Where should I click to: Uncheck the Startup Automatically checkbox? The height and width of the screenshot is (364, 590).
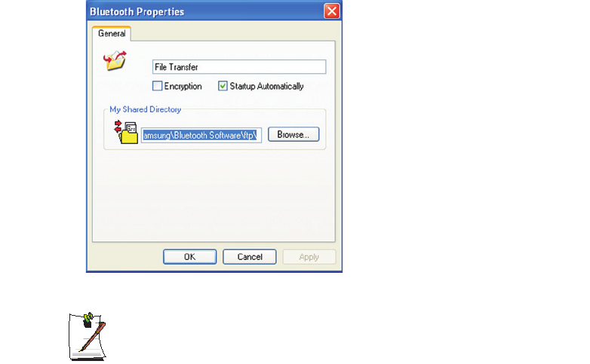(x=223, y=86)
